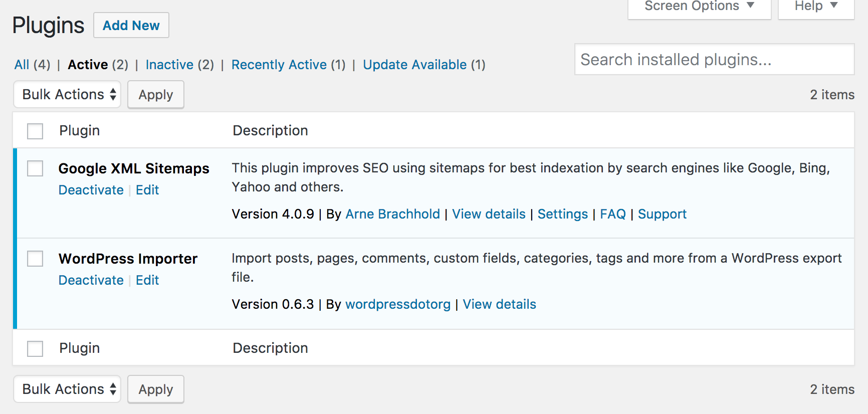This screenshot has height=414, width=868.
Task: Click the header Description column label
Action: point(270,130)
